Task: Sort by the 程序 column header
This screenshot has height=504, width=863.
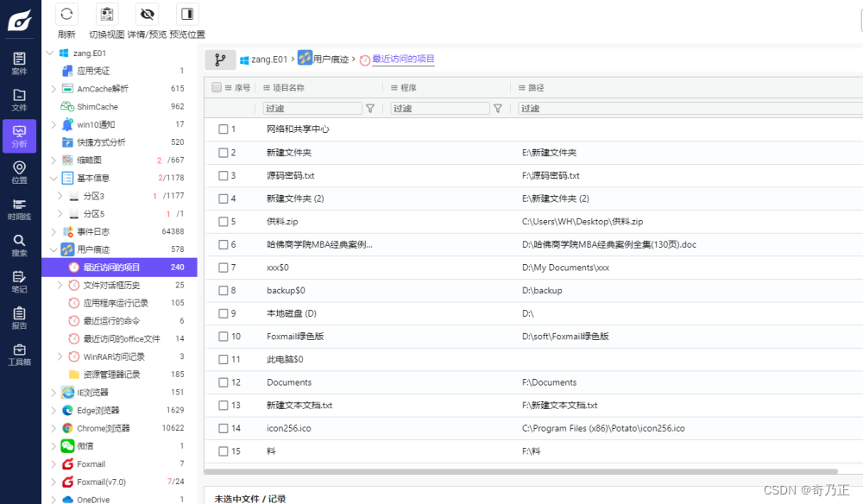Action: (408, 87)
